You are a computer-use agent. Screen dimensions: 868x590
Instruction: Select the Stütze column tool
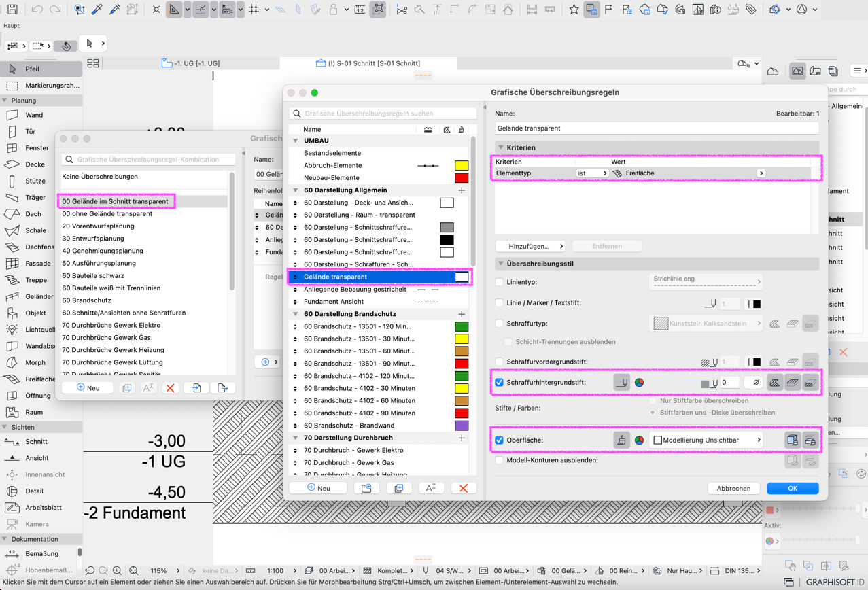coord(41,181)
